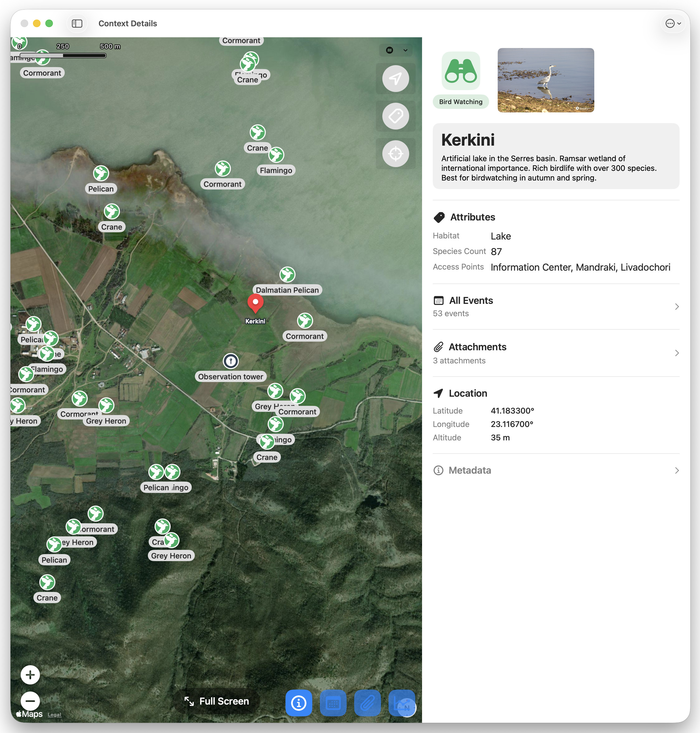Click the crosshair recenter map button
Screen dimensions: 700x733
(395, 154)
